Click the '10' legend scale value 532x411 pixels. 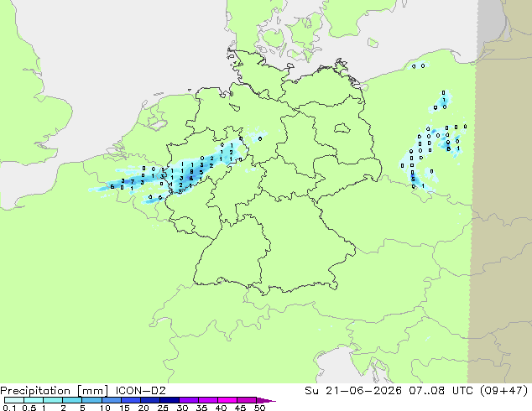click(105, 408)
